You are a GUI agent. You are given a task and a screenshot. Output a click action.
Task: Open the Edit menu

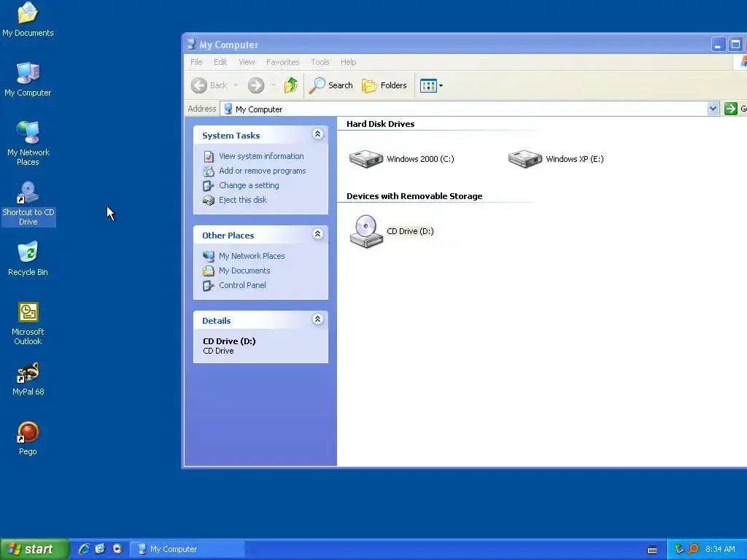[220, 62]
